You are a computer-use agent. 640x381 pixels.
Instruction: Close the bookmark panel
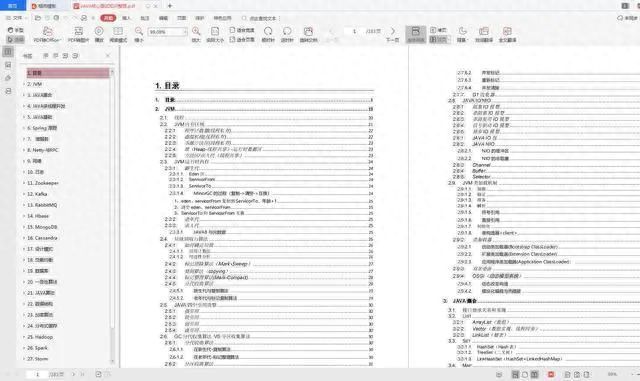(108, 56)
